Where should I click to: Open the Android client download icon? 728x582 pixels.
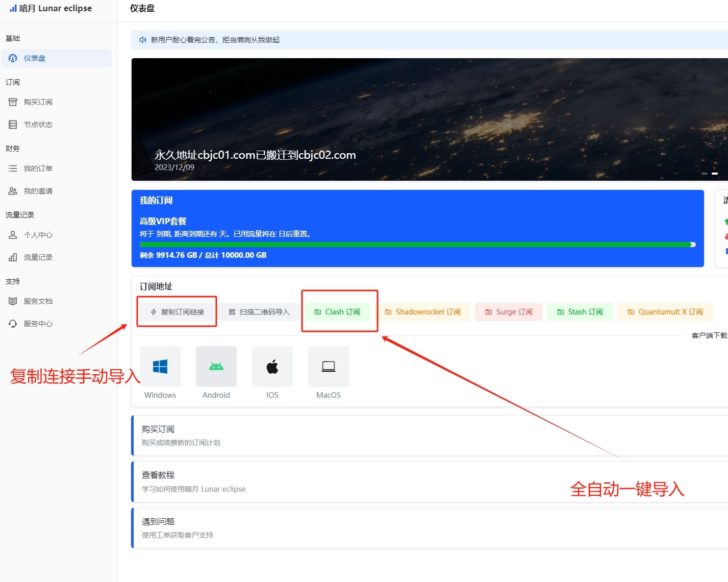[216, 367]
